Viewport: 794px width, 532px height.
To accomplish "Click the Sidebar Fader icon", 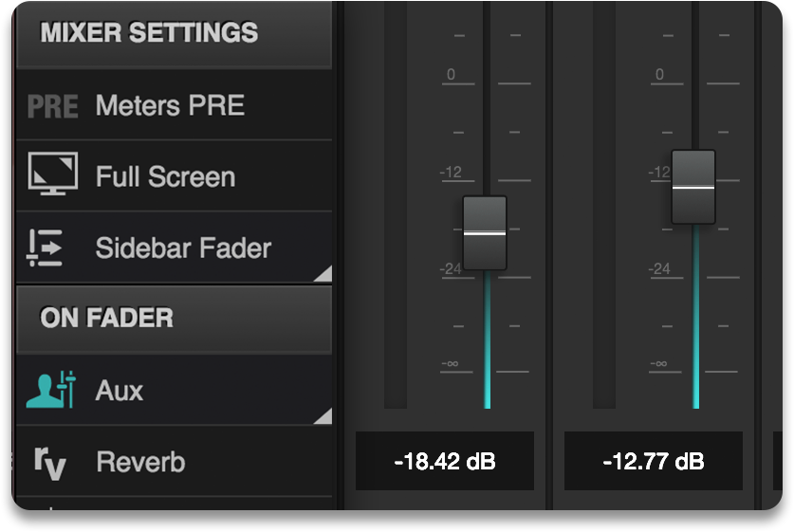I will pos(45,248).
